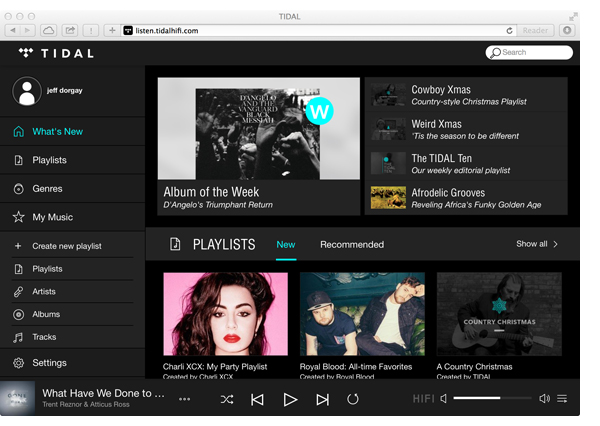The width and height of the screenshot is (600, 426).
Task: Click the TIDAL Search field
Action: [x=529, y=52]
